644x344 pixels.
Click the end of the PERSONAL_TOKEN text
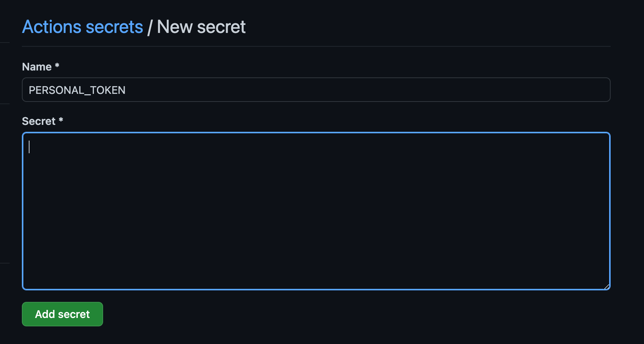(126, 90)
